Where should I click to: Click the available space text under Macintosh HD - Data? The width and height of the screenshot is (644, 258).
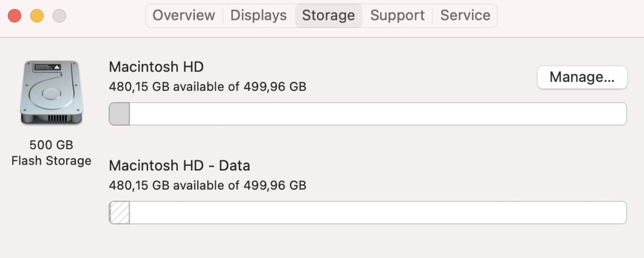pyautogui.click(x=207, y=186)
